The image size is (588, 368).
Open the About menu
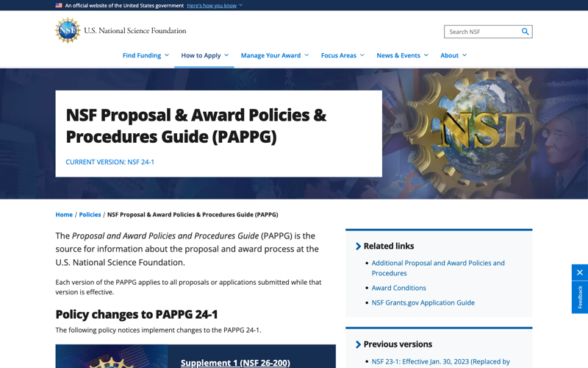[x=453, y=55]
